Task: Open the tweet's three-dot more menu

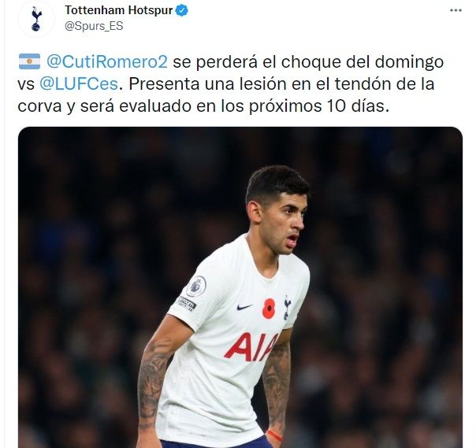Action: point(456,10)
